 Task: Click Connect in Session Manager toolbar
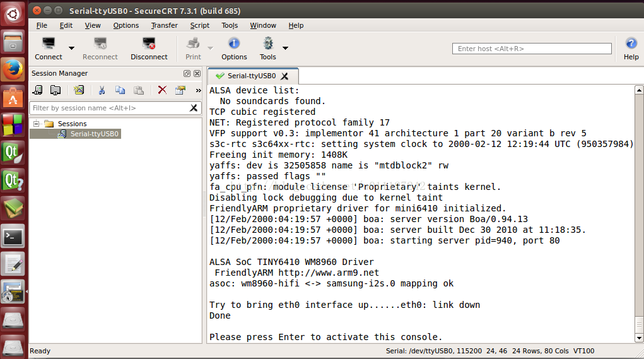pyautogui.click(x=37, y=90)
